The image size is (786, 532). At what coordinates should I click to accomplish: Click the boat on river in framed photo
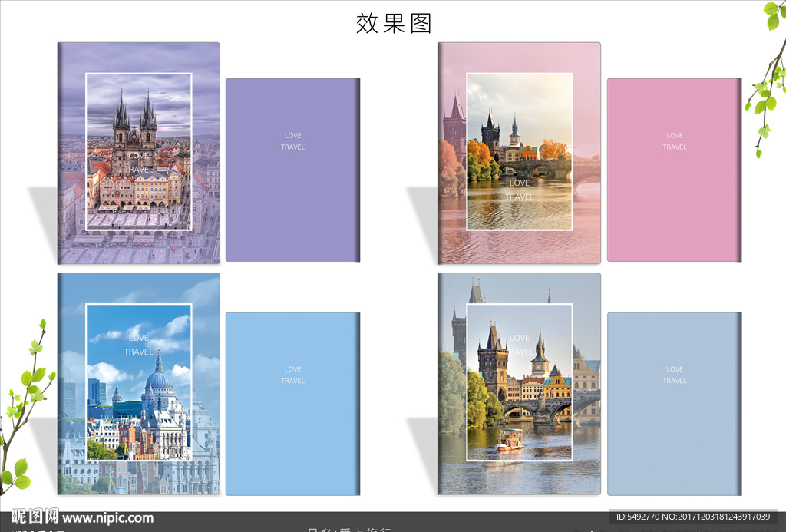510,439
